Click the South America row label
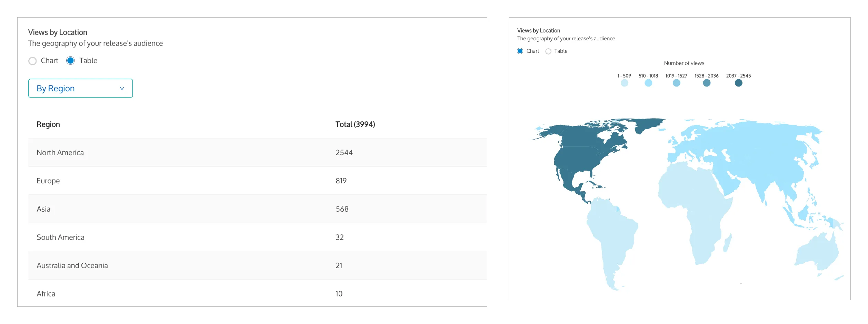868x324 pixels. pyautogui.click(x=61, y=237)
